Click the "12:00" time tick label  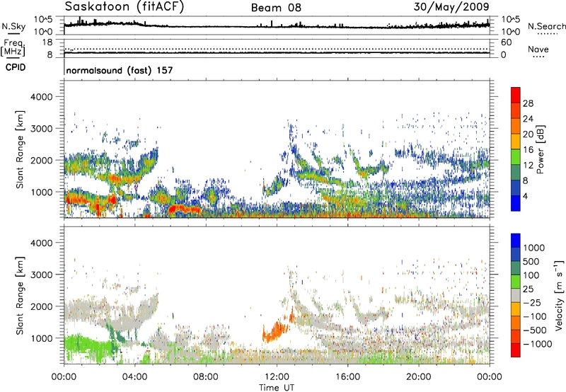coord(277,377)
